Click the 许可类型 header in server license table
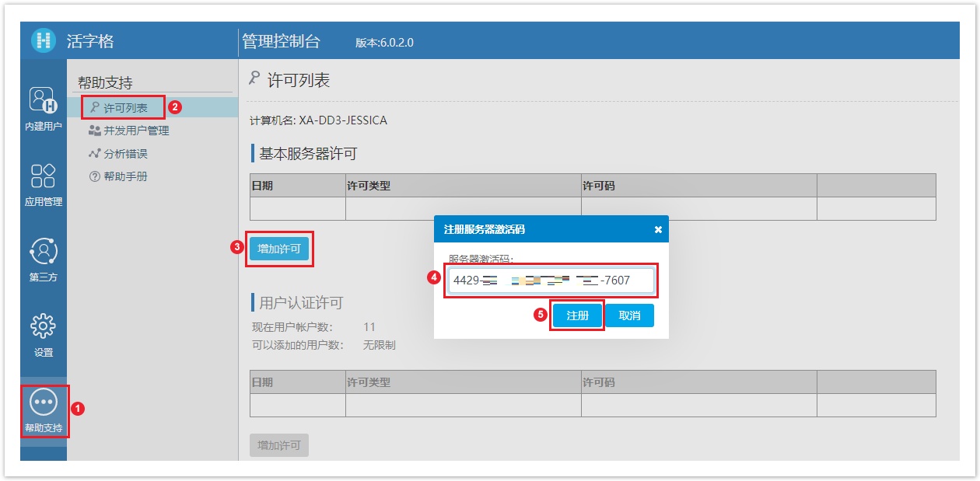 click(x=464, y=186)
